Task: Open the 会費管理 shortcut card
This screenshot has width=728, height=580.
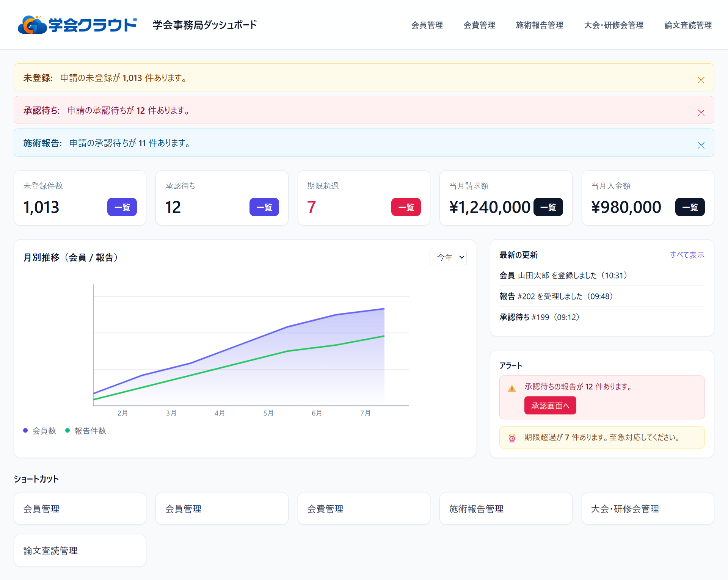Action: (x=363, y=508)
